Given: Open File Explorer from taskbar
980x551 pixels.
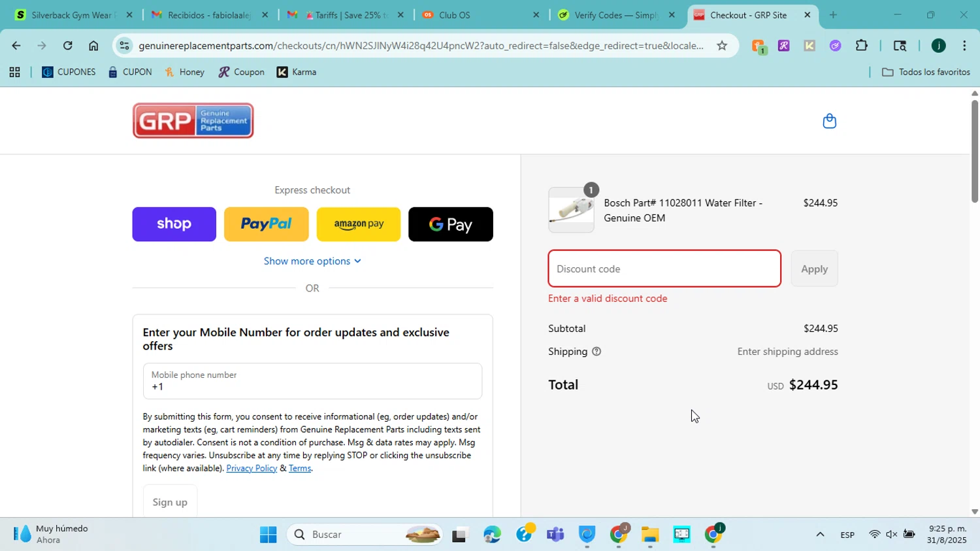Looking at the screenshot, I should point(649,535).
